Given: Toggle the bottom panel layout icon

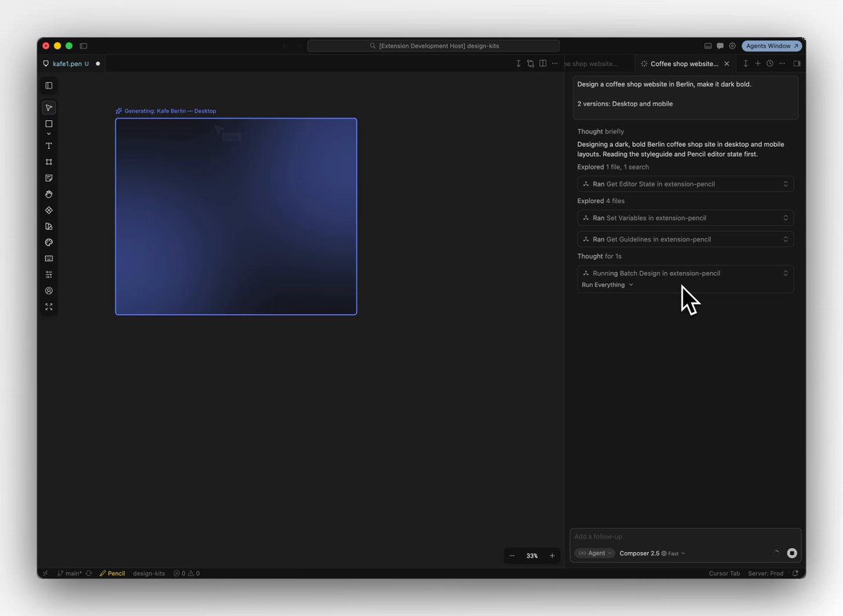Looking at the screenshot, I should [x=708, y=46].
